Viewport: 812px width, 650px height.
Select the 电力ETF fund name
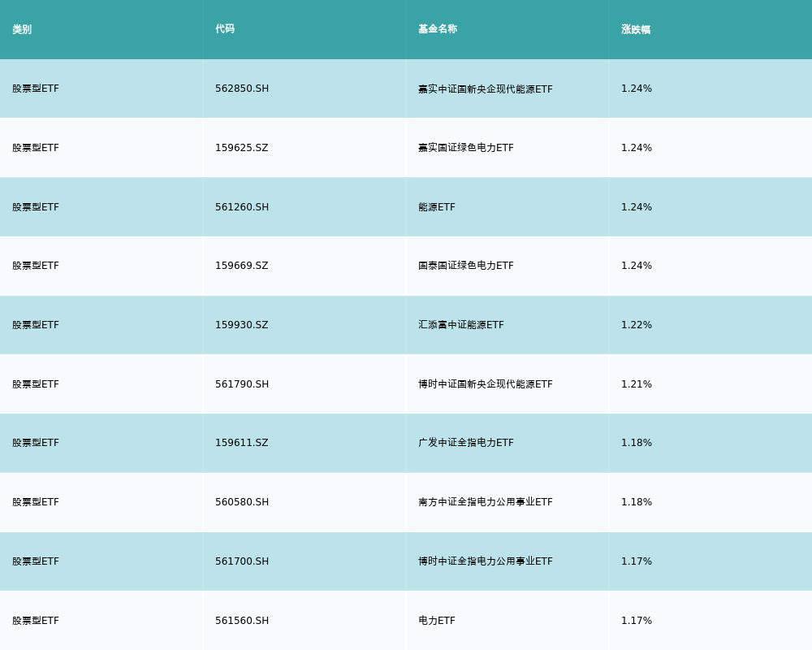pos(437,621)
